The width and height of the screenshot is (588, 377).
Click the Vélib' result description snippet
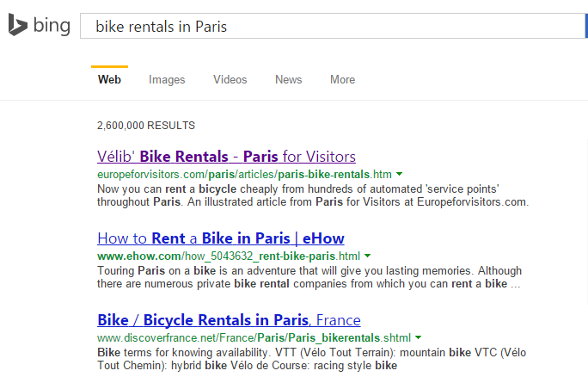tap(313, 195)
